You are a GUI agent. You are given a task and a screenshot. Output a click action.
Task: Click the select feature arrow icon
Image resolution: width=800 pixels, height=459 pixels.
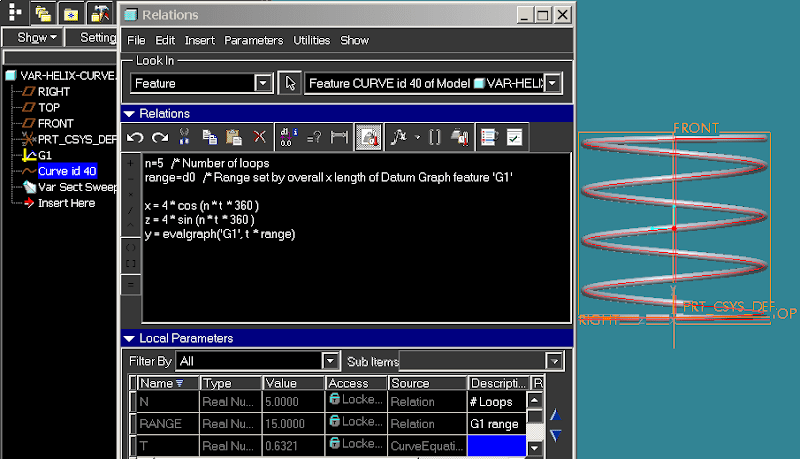point(290,83)
